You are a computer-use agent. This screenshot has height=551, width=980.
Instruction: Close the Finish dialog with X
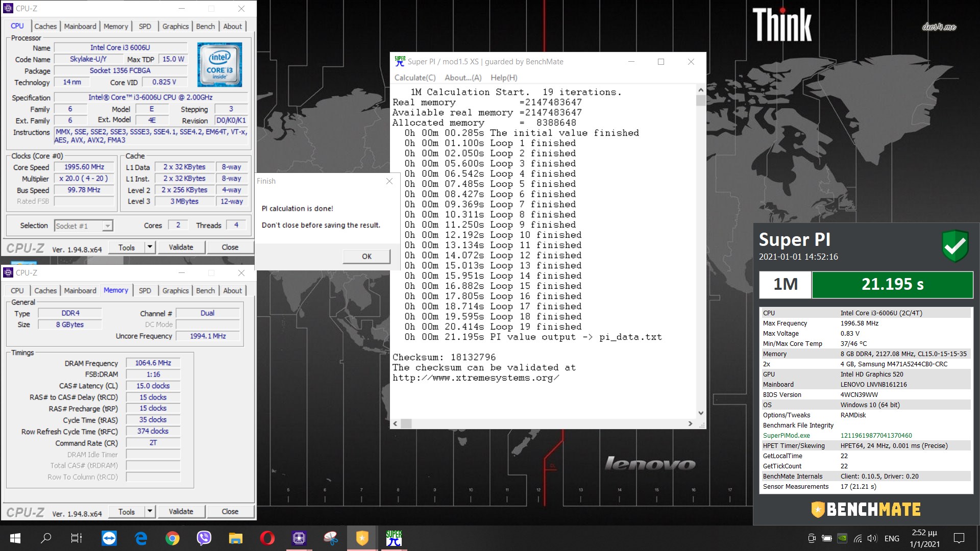[389, 181]
